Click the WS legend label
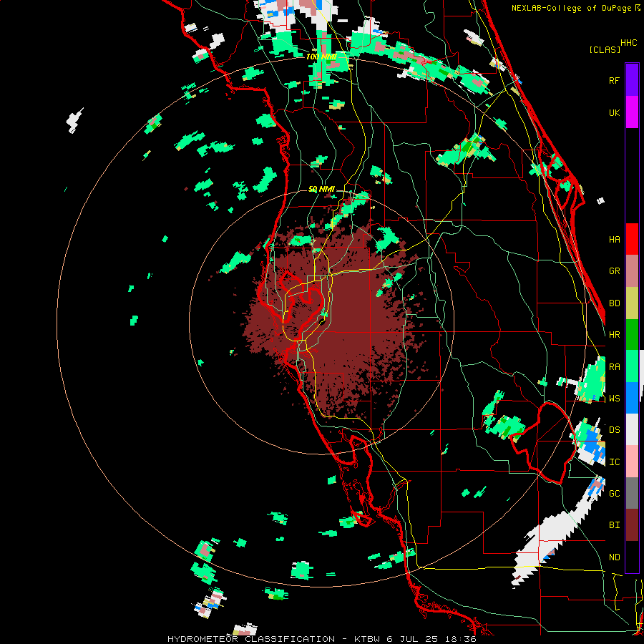This screenshot has height=644, width=644. coord(614,399)
